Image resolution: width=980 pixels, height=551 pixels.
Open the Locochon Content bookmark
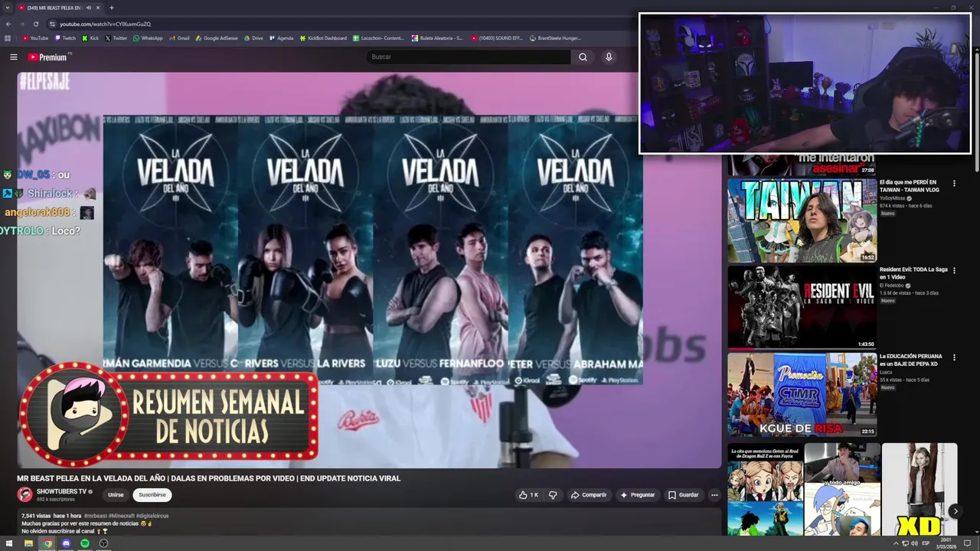point(378,37)
